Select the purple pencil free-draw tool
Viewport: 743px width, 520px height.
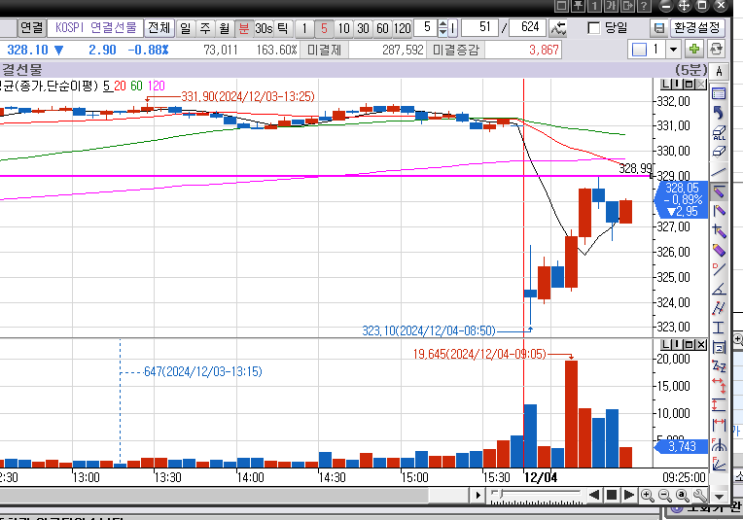[719, 250]
